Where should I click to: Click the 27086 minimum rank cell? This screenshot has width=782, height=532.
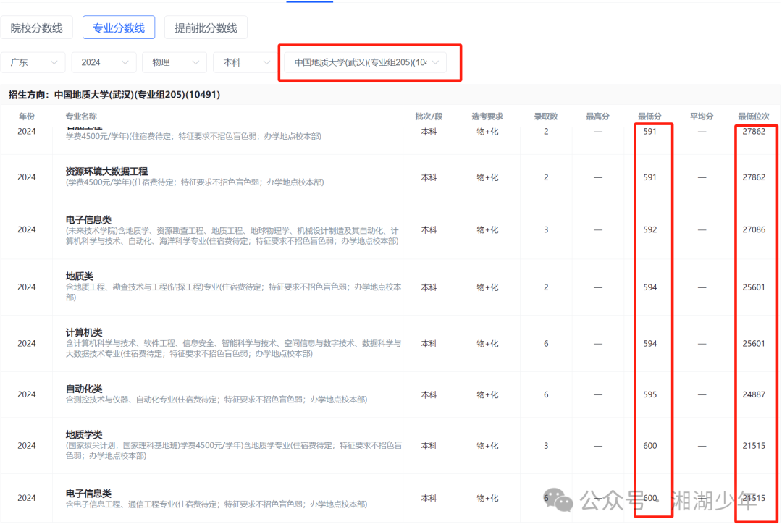pyautogui.click(x=754, y=230)
